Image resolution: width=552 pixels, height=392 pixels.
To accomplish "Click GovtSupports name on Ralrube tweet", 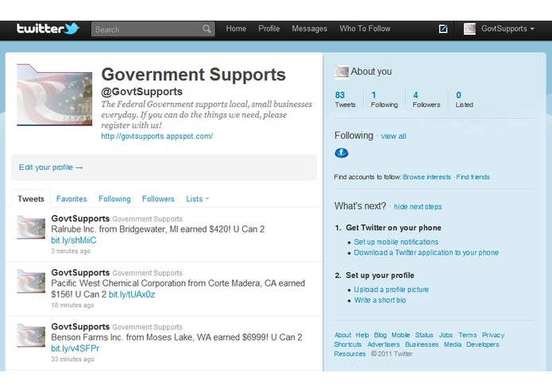I will [81, 219].
